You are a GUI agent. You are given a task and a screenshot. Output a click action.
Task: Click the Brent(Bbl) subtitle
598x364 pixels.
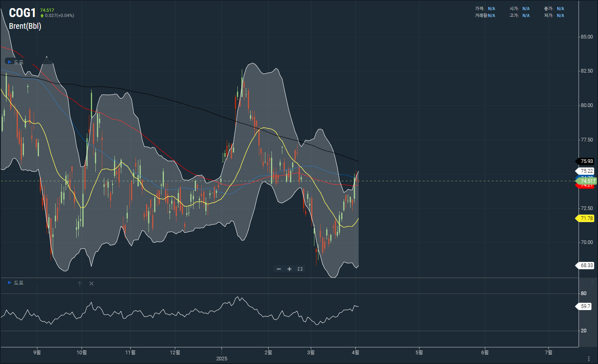pyautogui.click(x=25, y=26)
